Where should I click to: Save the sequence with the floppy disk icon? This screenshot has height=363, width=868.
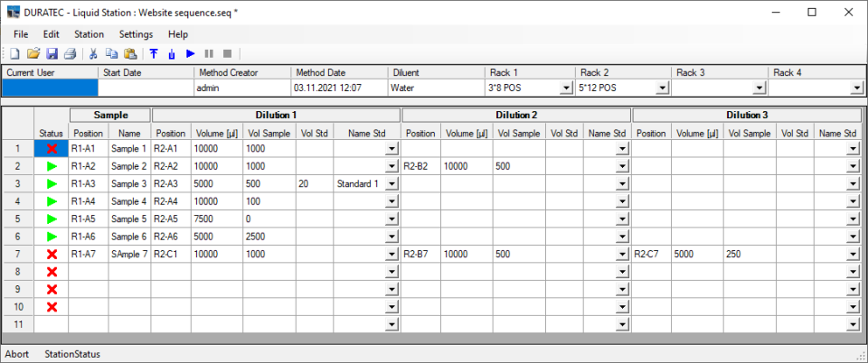tap(52, 54)
